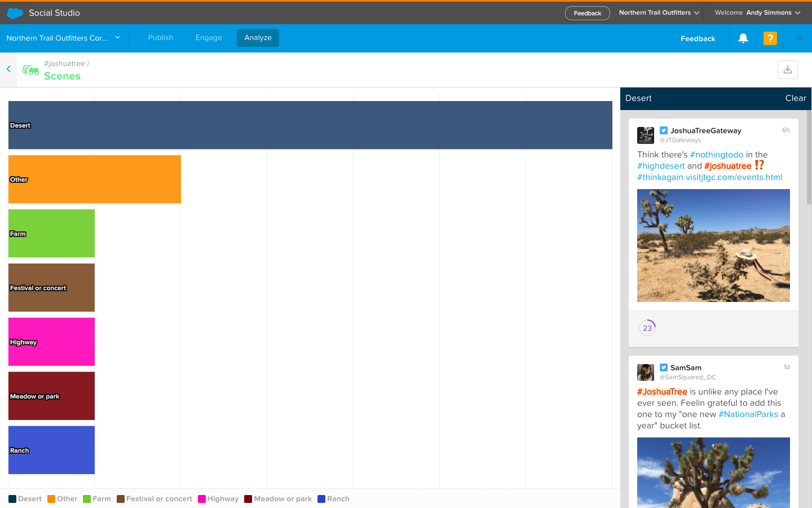
Task: Open the #joshuatree breadcrumb
Action: (64, 64)
